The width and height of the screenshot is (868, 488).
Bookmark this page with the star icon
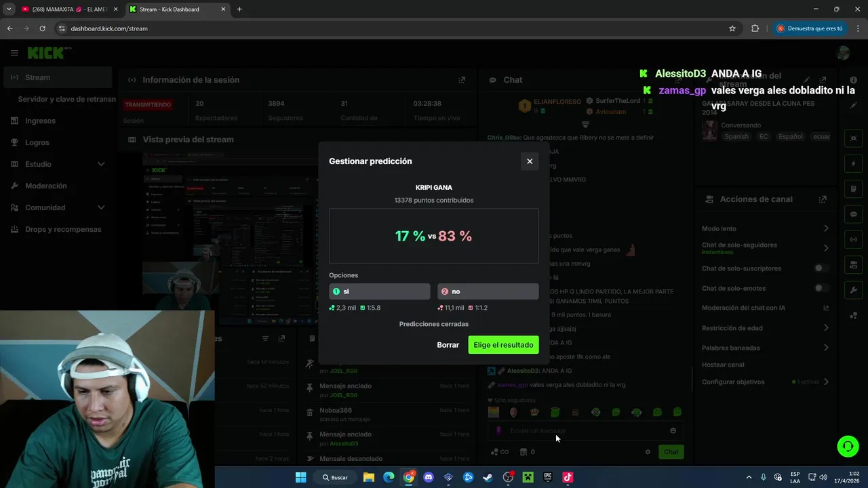[732, 28]
